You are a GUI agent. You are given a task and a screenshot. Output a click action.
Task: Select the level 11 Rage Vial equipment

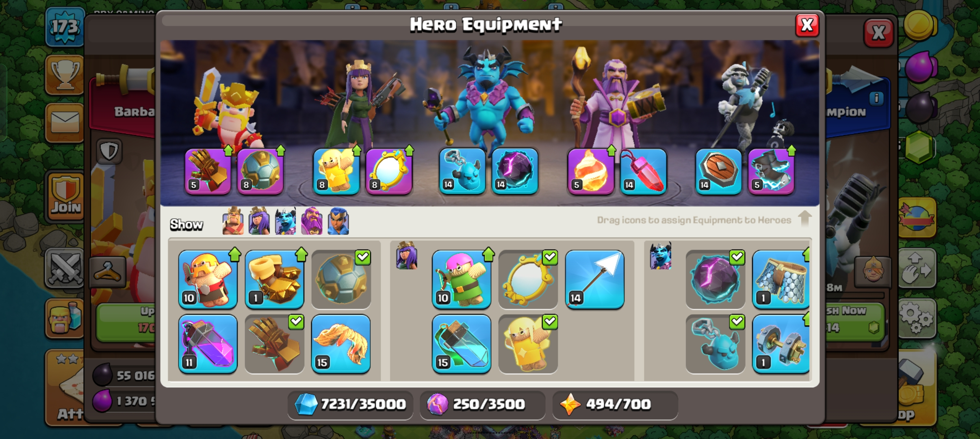(208, 344)
